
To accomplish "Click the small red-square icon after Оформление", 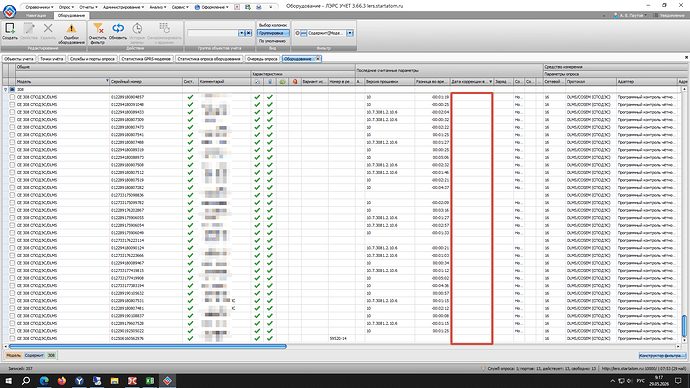I will pos(237,7).
